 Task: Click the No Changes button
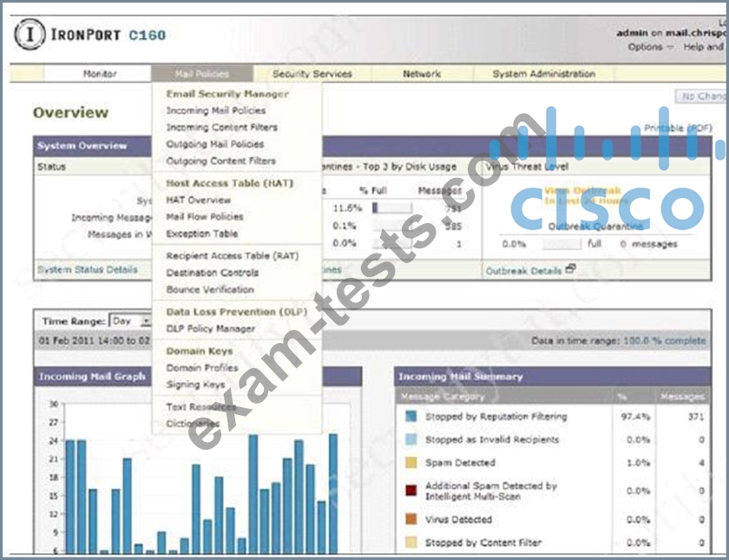(701, 96)
